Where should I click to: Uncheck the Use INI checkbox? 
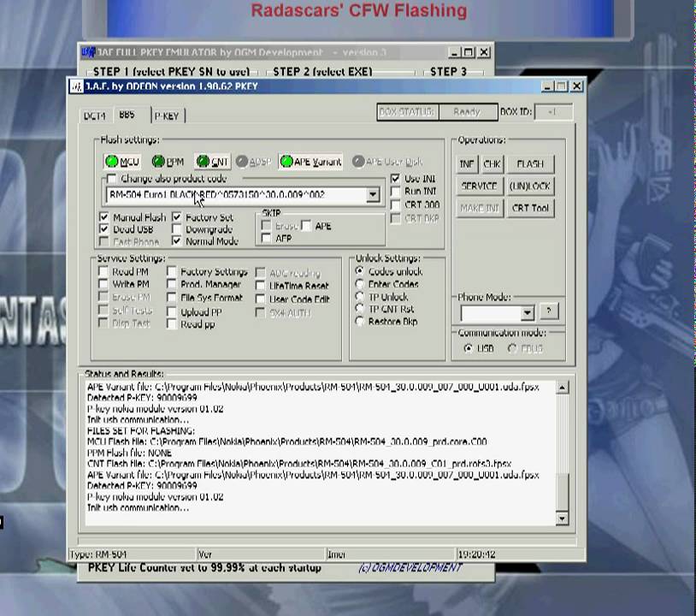point(395,179)
